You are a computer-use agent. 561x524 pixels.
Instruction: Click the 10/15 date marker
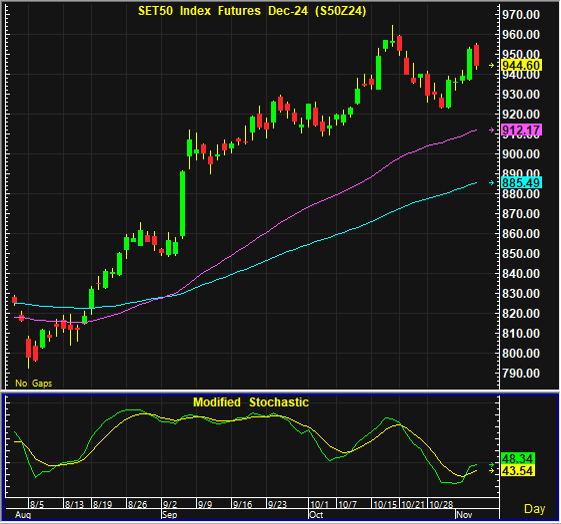[x=385, y=504]
